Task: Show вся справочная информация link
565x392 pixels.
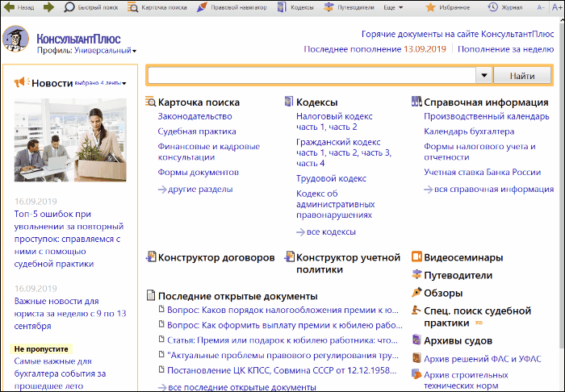Action: coord(489,189)
